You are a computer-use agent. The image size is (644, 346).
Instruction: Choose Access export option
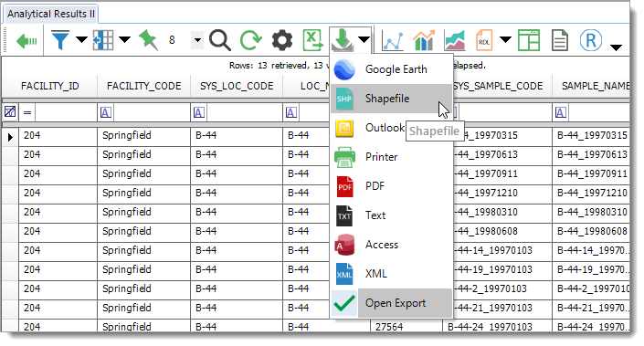click(x=391, y=245)
